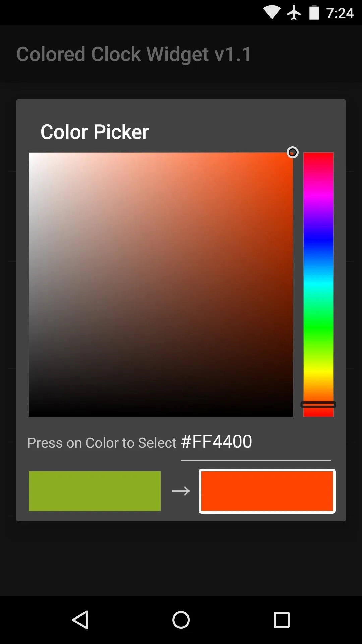This screenshot has height=644, width=362.
Task: Select the old green color swatch
Action: (95, 491)
